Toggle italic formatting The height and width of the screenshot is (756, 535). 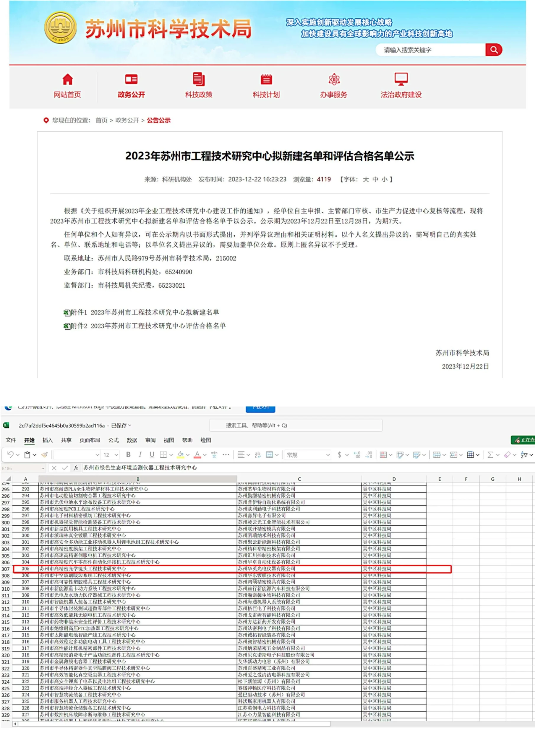[140, 454]
